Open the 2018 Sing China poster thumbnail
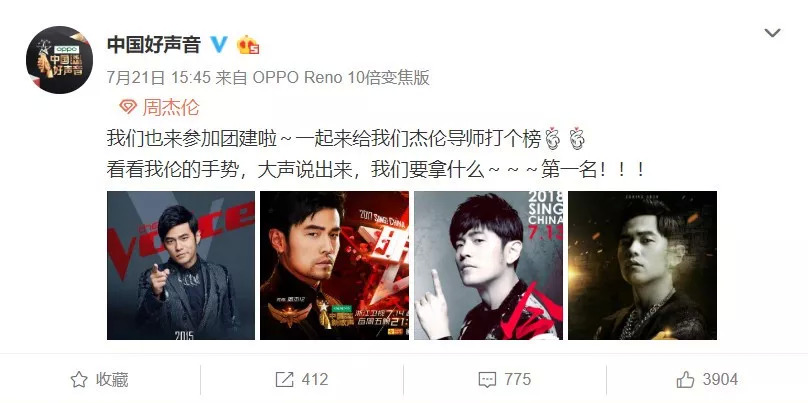This screenshot has height=403, width=808. coord(489,265)
